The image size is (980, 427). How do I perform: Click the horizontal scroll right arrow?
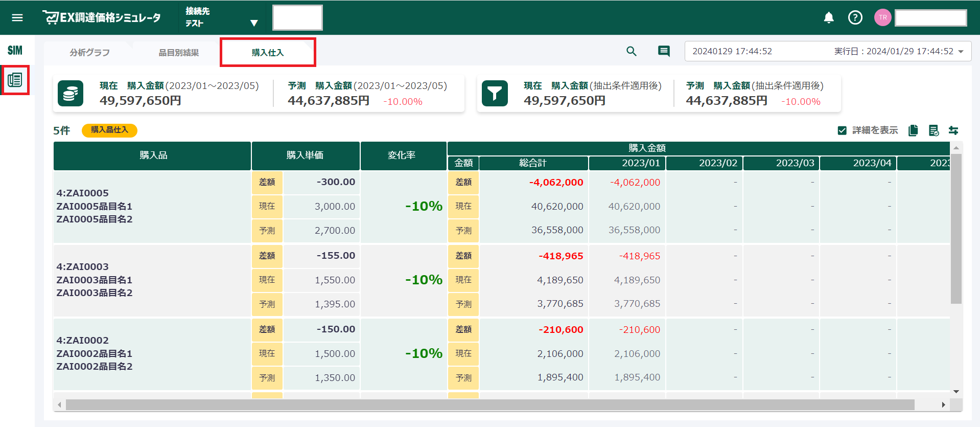point(943,404)
